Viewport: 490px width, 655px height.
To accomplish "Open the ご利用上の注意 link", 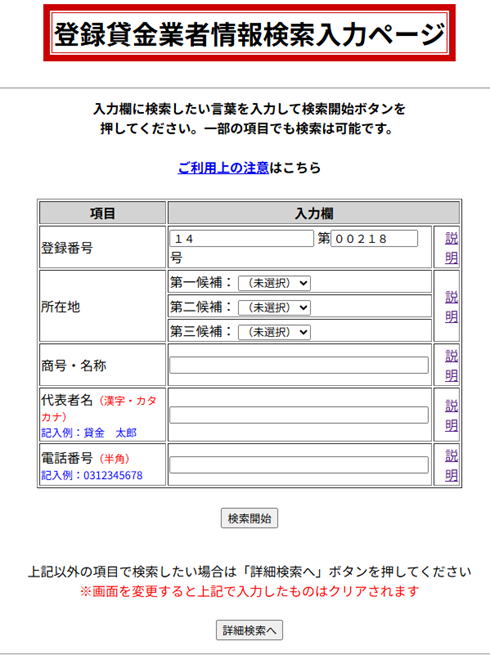I will click(x=223, y=168).
